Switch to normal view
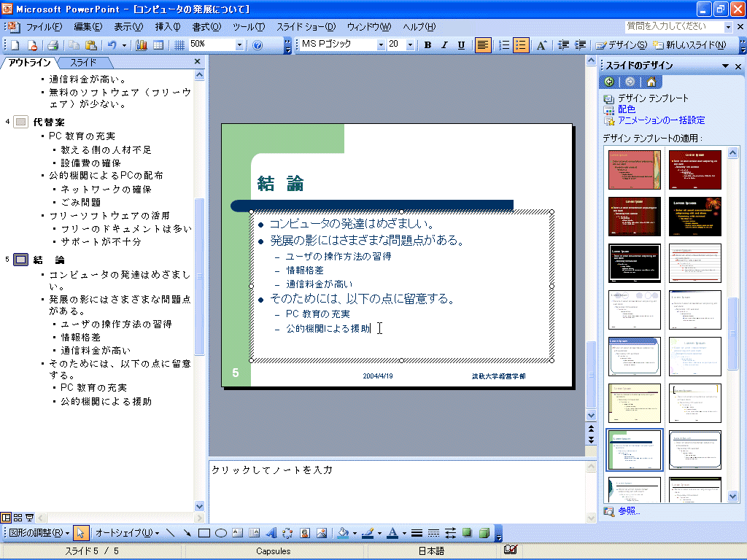Screen dimensions: 747x560 click(x=6, y=518)
